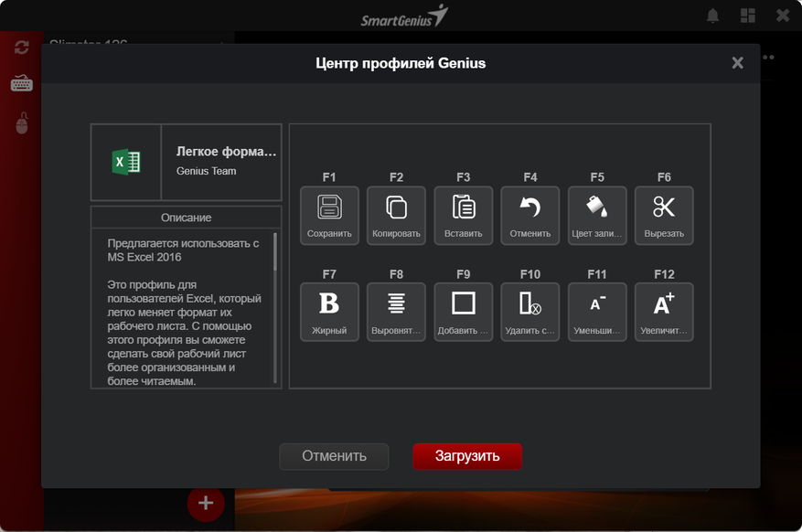Close the Центр профилей Genius dialog
Screen dimensions: 802x532
pyautogui.click(x=737, y=63)
